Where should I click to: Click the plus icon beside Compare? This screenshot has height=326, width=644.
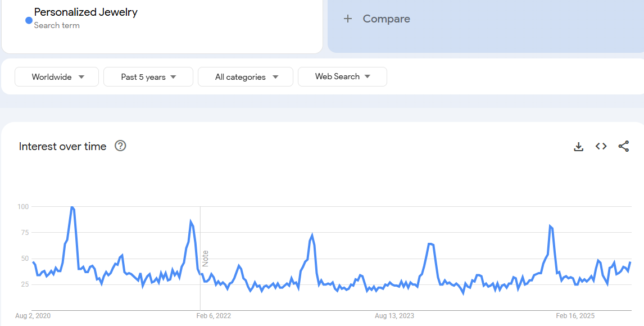pyautogui.click(x=348, y=19)
